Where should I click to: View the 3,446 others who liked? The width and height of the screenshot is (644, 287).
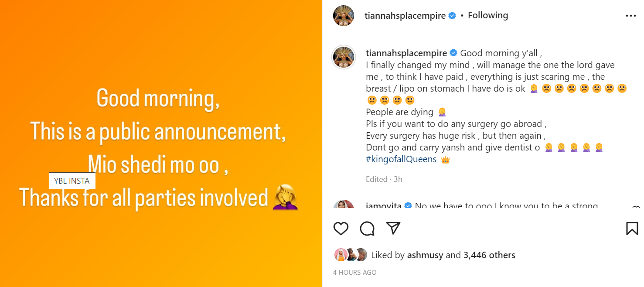click(489, 255)
